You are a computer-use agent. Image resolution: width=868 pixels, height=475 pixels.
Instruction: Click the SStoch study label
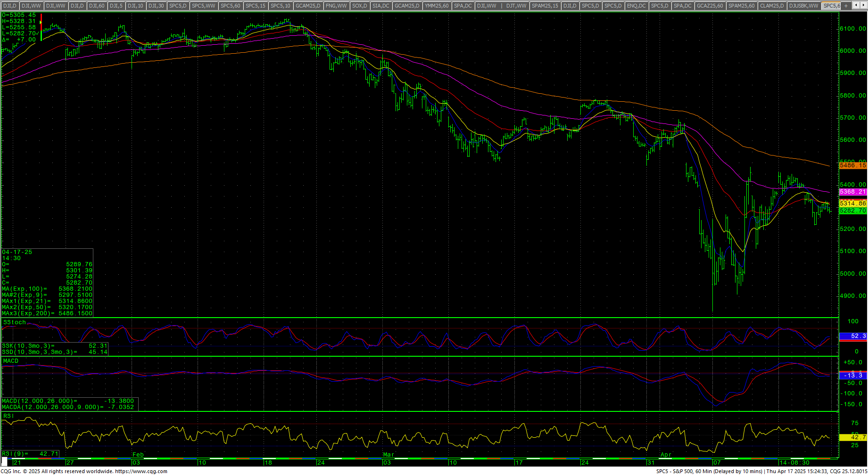pyautogui.click(x=14, y=322)
